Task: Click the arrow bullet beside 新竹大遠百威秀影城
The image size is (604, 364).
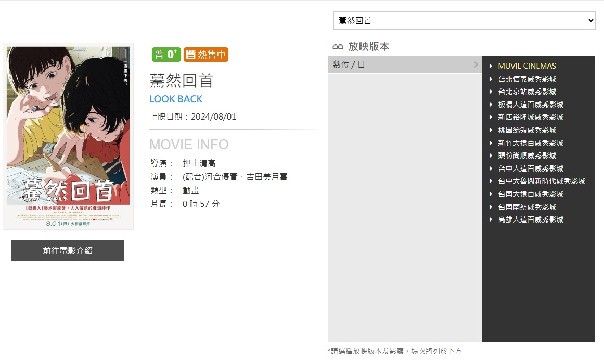Action: click(491, 143)
